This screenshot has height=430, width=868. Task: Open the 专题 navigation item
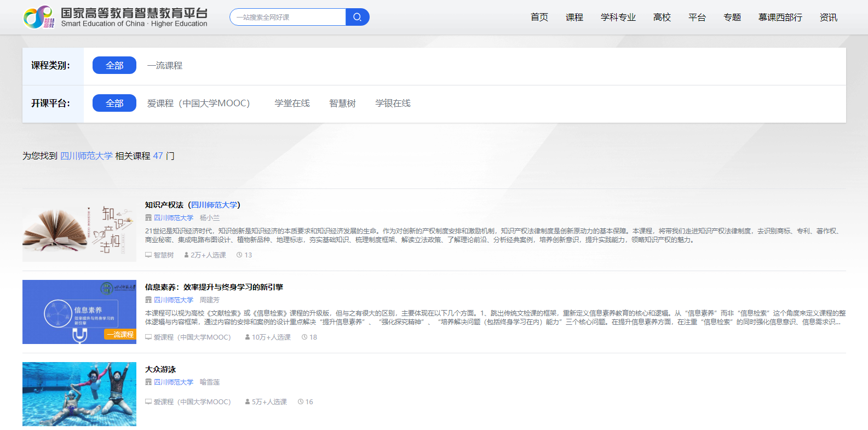tap(732, 18)
